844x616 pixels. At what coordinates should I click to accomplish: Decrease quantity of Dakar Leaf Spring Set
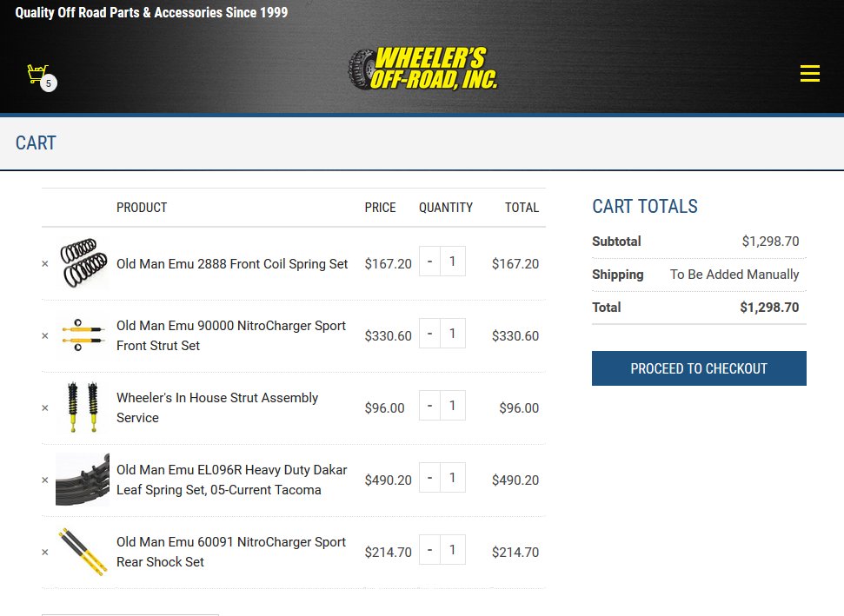click(x=429, y=478)
